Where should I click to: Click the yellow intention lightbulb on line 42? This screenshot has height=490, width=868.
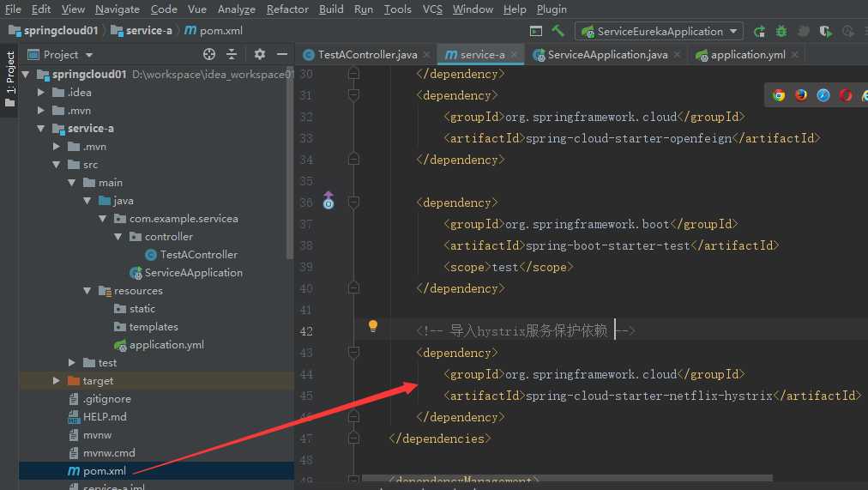tap(373, 325)
